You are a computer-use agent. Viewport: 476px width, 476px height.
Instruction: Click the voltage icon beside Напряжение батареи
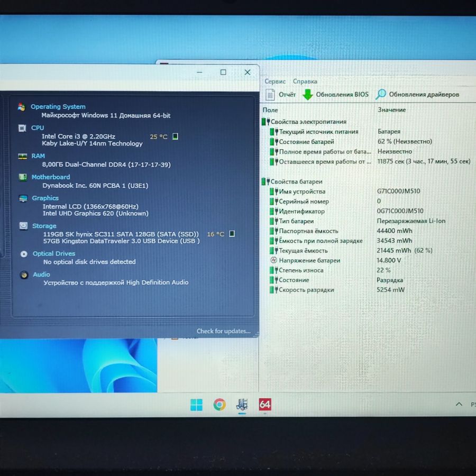point(273,260)
